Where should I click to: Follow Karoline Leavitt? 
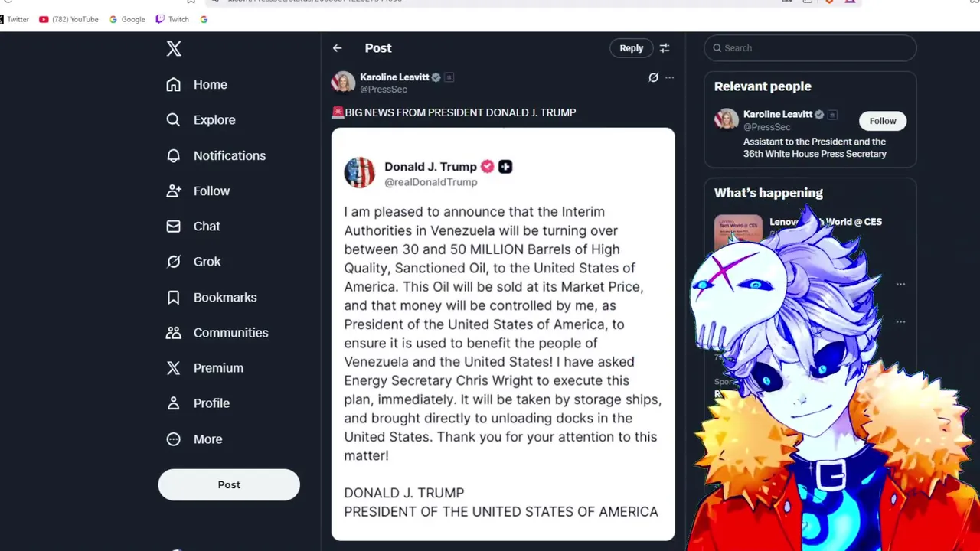point(882,121)
